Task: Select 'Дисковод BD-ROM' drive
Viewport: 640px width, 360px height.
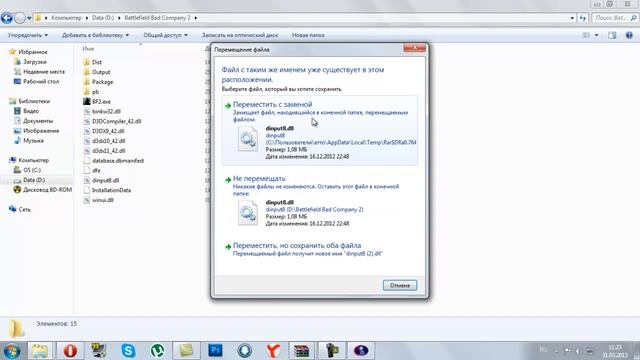Action: click(47, 189)
